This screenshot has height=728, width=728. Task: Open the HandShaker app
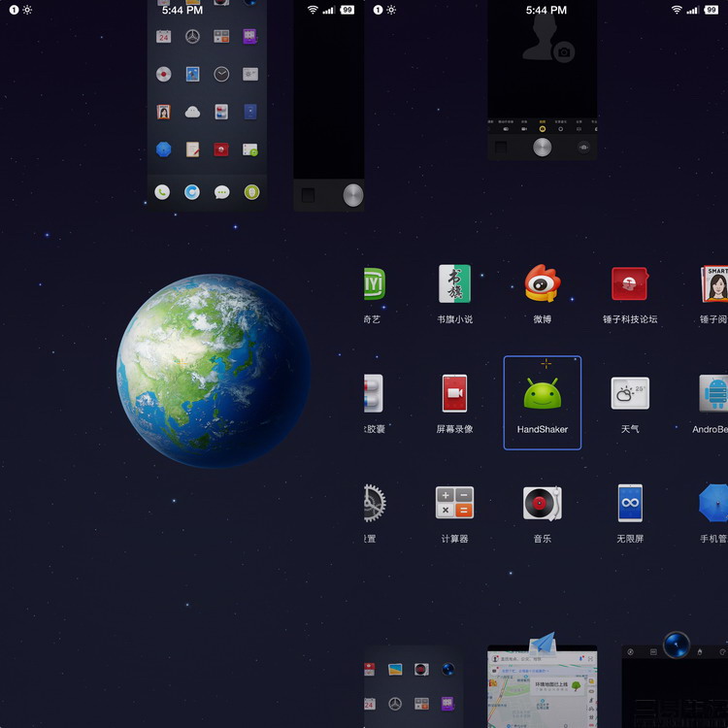[x=542, y=402]
